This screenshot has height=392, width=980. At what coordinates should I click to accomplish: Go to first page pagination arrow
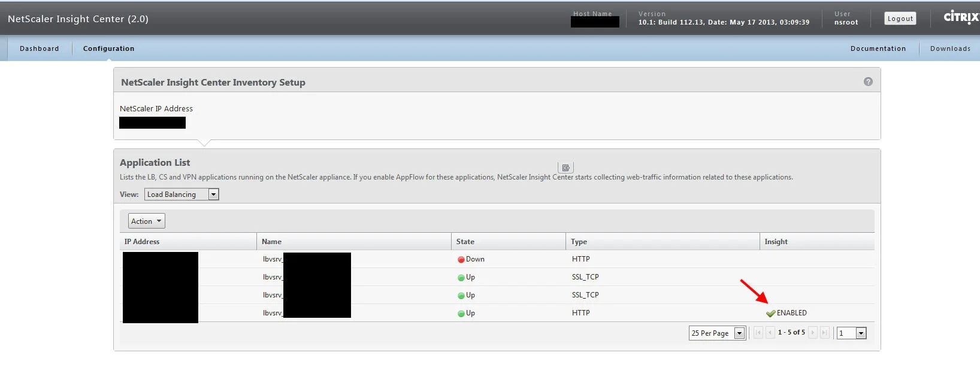click(x=758, y=333)
